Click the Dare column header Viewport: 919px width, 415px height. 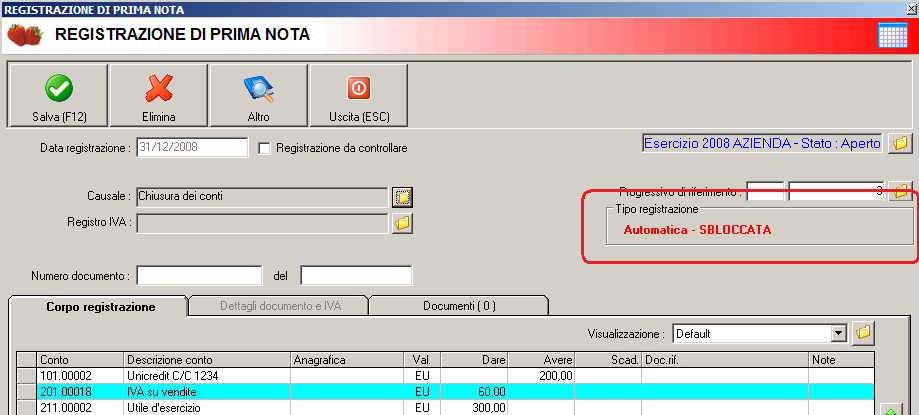[x=474, y=359]
